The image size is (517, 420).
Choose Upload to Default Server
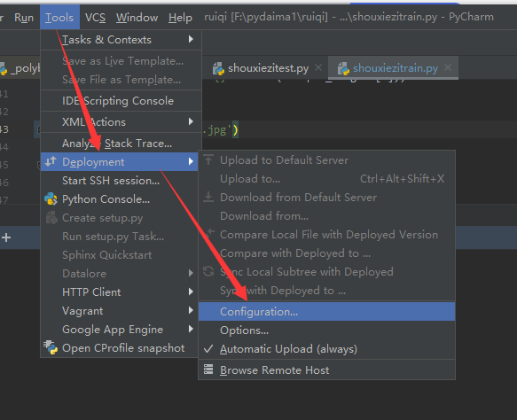(x=326, y=160)
